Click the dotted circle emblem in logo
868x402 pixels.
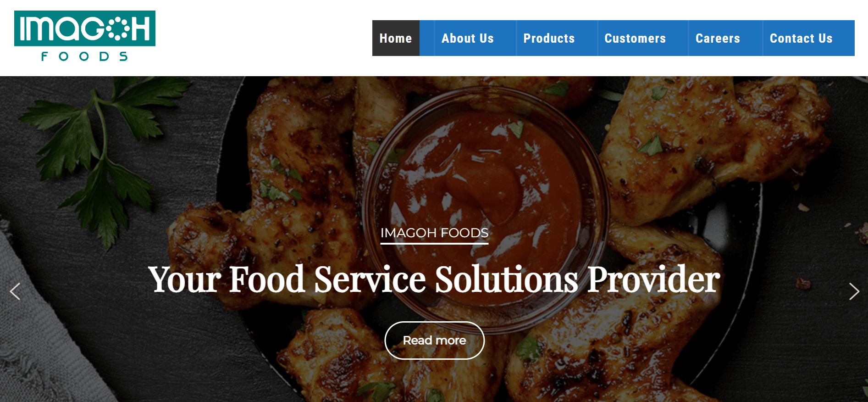118,28
